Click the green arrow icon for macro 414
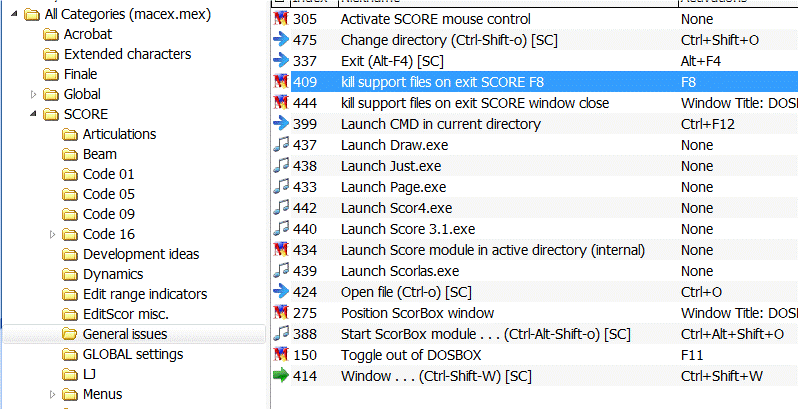This screenshot has width=798, height=409. click(x=281, y=376)
